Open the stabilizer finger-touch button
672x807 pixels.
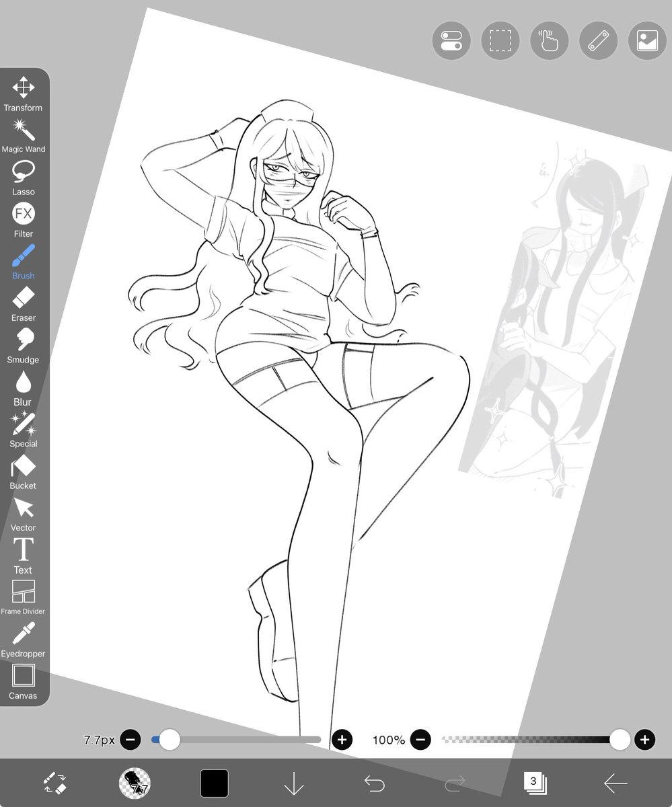[x=550, y=40]
